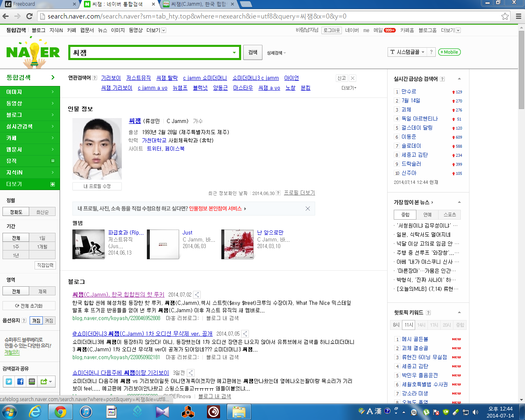Collapse the 실시간 급상승 검색어 panel
525x420 pixels.
point(459,79)
